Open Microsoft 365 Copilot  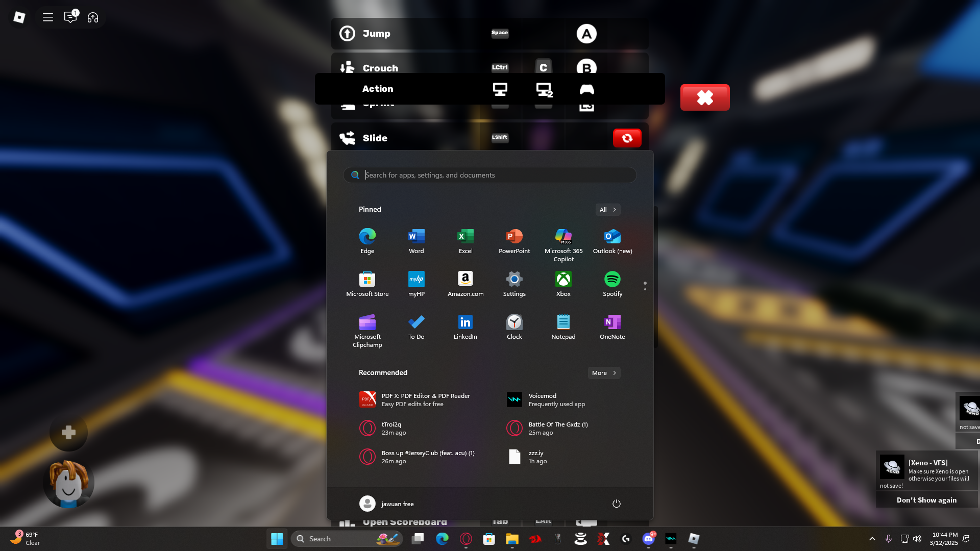pyautogui.click(x=563, y=245)
